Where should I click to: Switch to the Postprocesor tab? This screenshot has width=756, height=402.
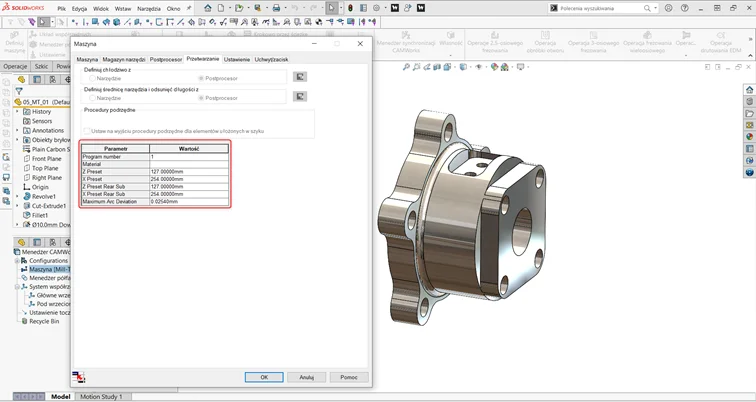click(x=166, y=59)
